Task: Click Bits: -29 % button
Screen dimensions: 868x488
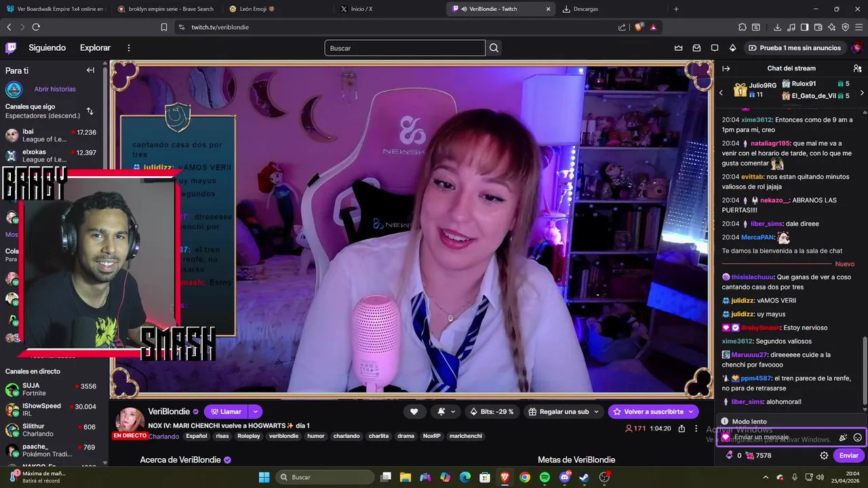Action: [x=492, y=411]
